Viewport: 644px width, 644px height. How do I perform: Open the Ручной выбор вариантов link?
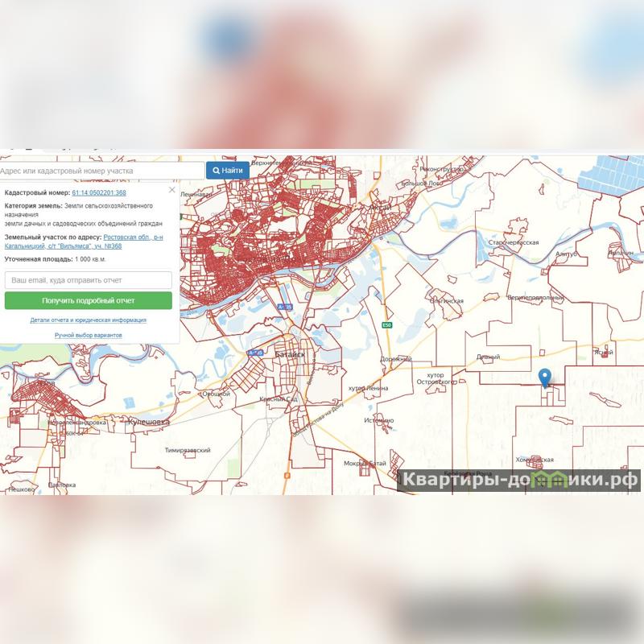[89, 335]
